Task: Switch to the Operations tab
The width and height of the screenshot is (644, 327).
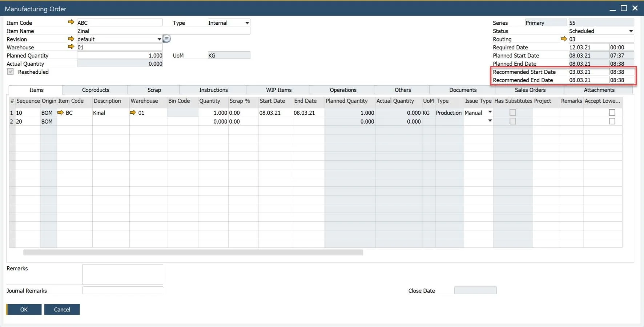Action: click(x=343, y=90)
